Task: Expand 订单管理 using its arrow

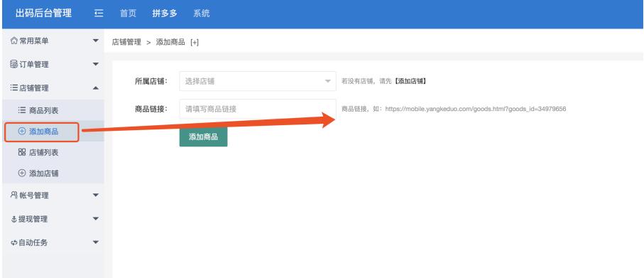Action: [96, 64]
